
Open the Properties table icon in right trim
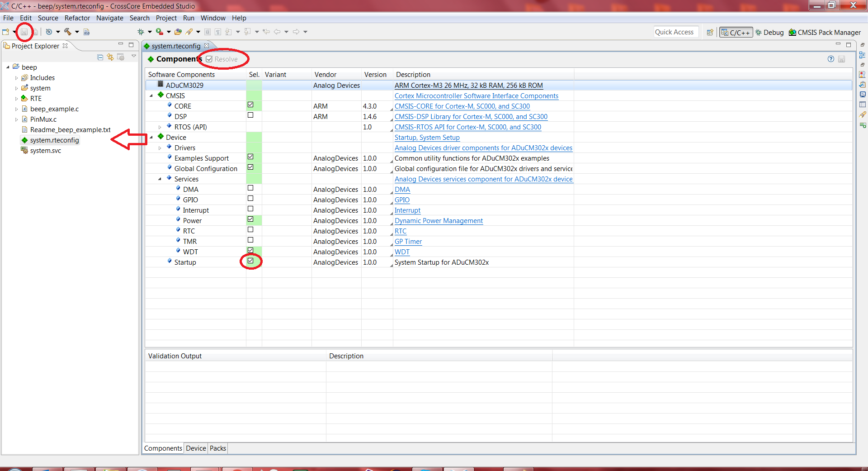[863, 105]
